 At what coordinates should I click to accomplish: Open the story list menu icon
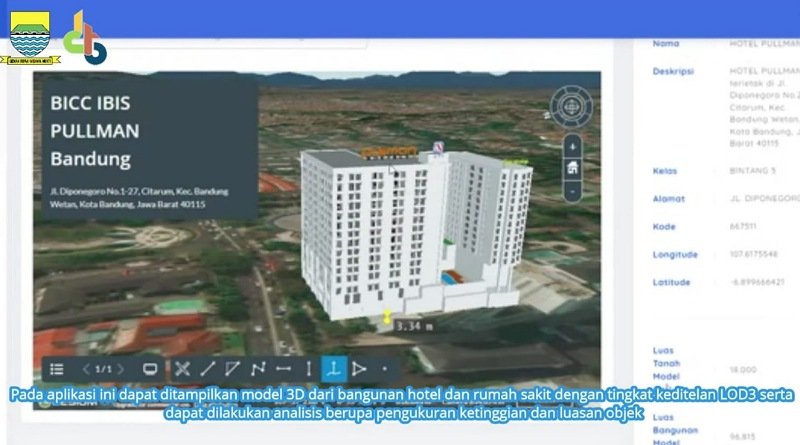pos(57,369)
